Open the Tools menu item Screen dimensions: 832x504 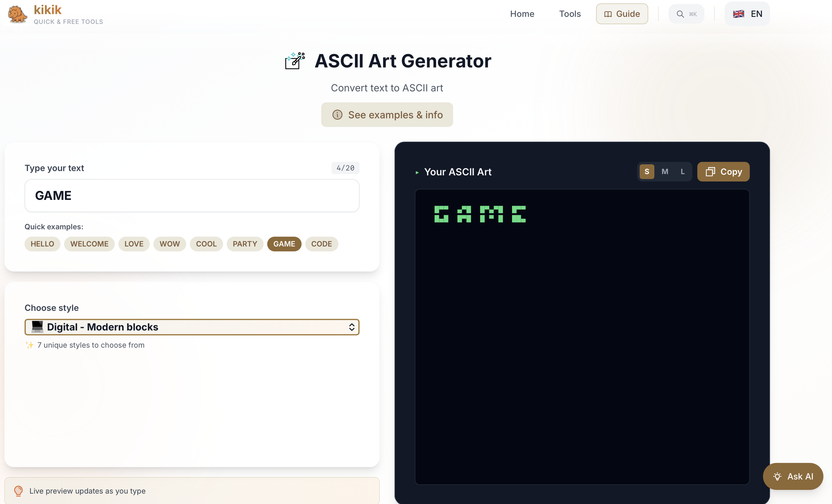tap(570, 14)
